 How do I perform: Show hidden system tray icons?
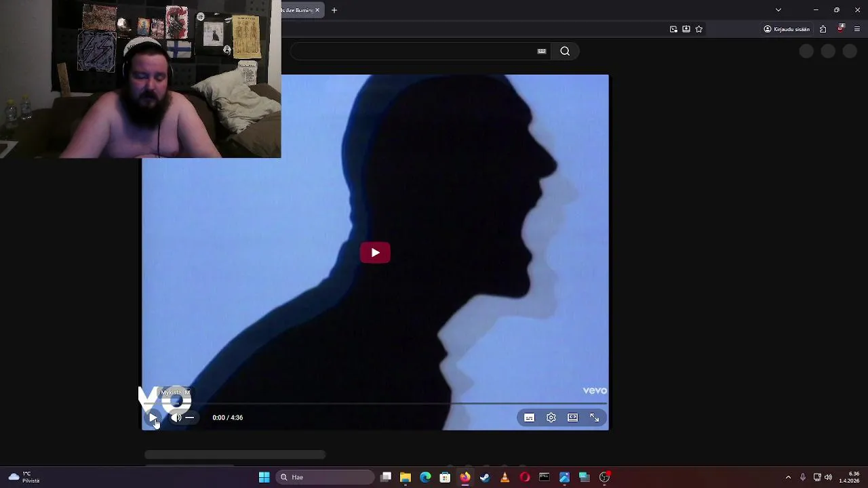(788, 477)
